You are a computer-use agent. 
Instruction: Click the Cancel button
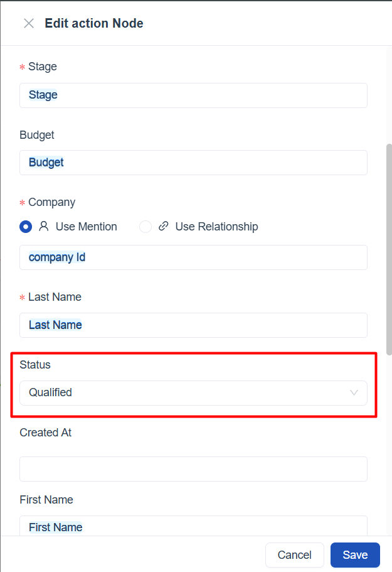point(294,555)
